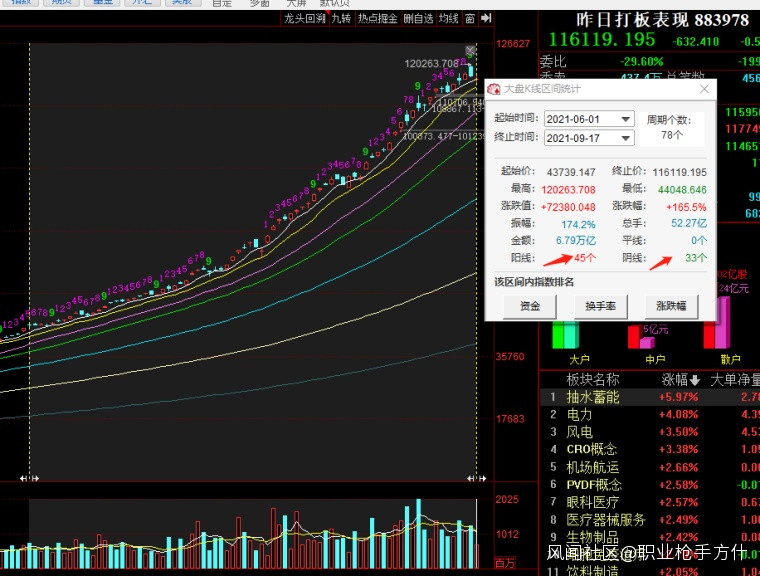Select the 医疗器械服务 sector row
The width and height of the screenshot is (760, 576).
click(x=650, y=520)
